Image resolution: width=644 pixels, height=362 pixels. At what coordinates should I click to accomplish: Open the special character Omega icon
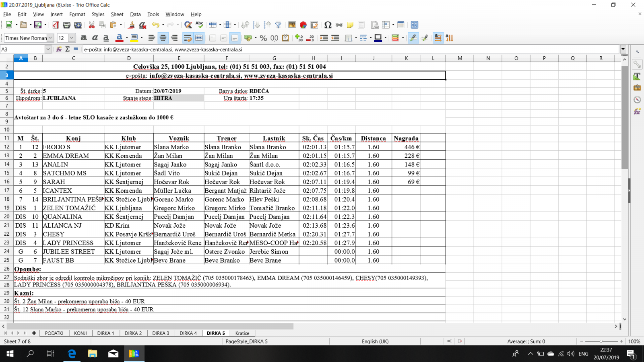pos(328,25)
